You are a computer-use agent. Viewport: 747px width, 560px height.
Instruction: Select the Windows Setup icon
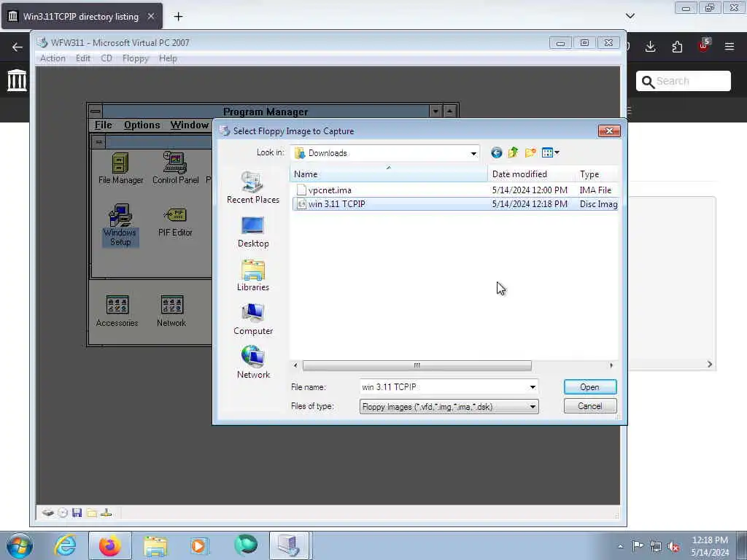(120, 225)
